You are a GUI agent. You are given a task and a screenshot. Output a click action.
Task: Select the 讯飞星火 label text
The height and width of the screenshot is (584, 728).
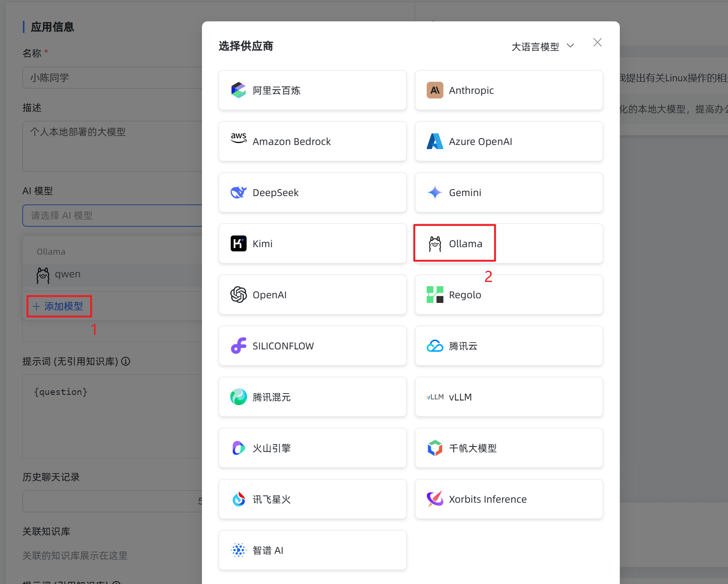pos(272,499)
